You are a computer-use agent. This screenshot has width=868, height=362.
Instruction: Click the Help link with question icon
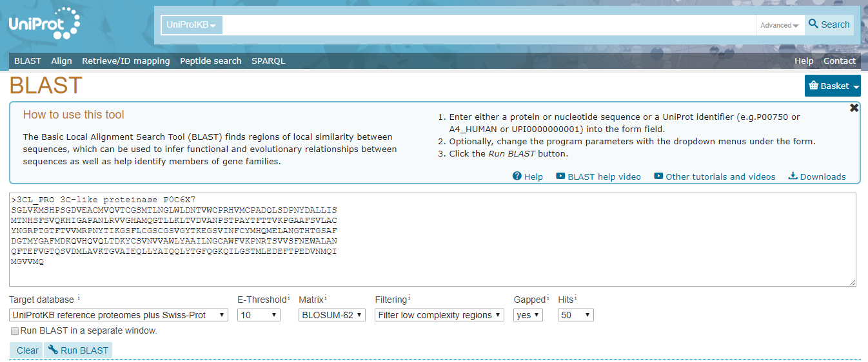pos(528,176)
